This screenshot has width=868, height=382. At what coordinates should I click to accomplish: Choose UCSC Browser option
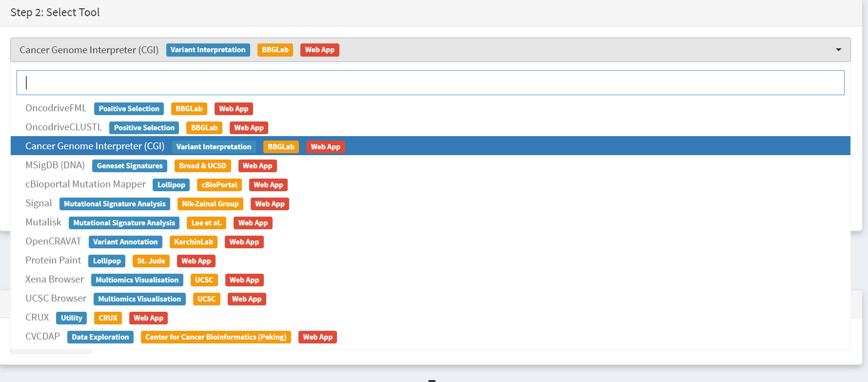pos(430,299)
